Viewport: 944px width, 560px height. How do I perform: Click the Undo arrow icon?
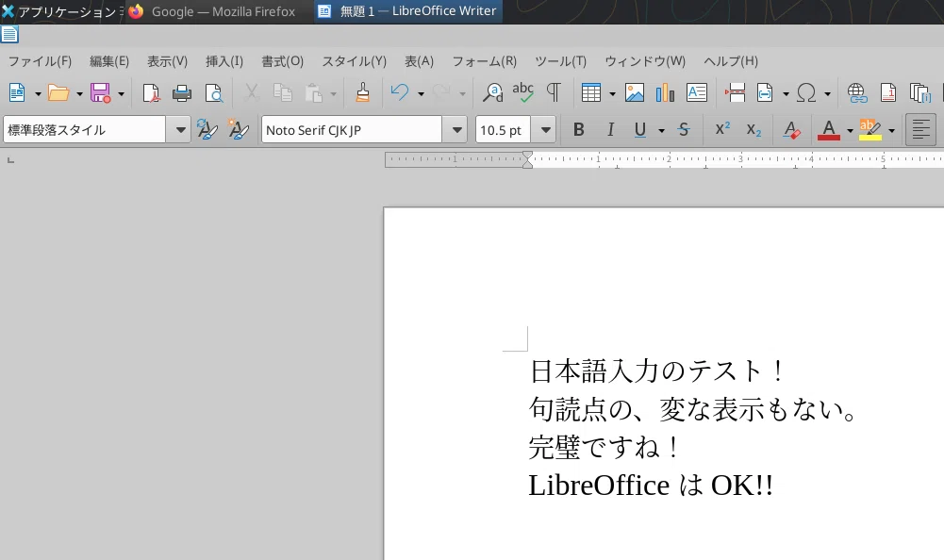point(400,92)
